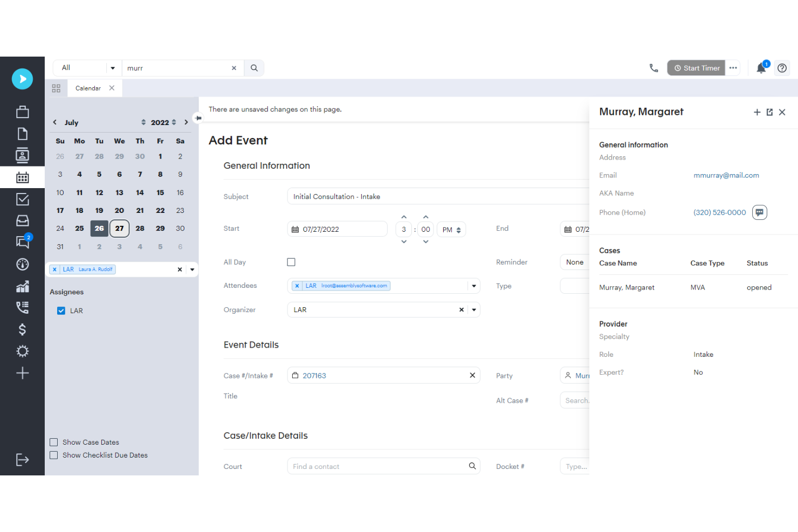
Task: Open the Start Timer more options menu
Action: pyautogui.click(x=733, y=68)
